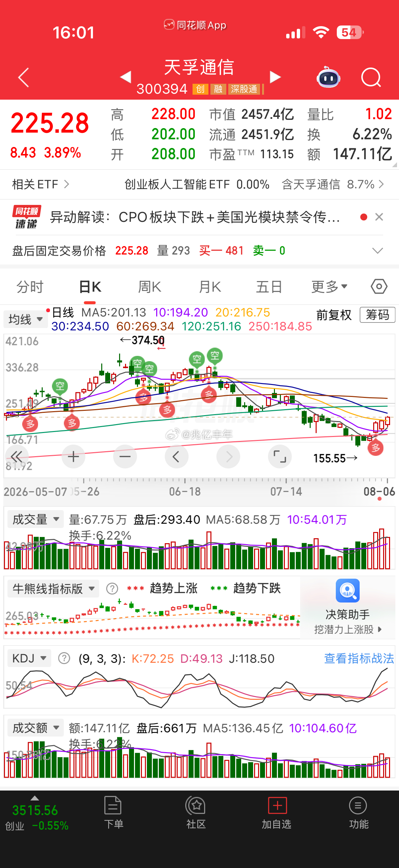Screen dimensions: 399x868
Task: Open the AI robot assistant
Action: (328, 77)
